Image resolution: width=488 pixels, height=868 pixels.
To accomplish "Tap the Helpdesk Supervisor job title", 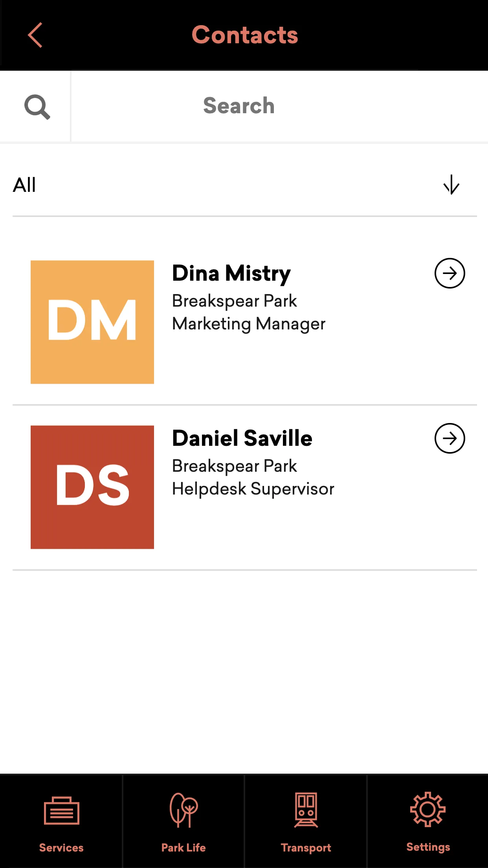I will tap(253, 489).
